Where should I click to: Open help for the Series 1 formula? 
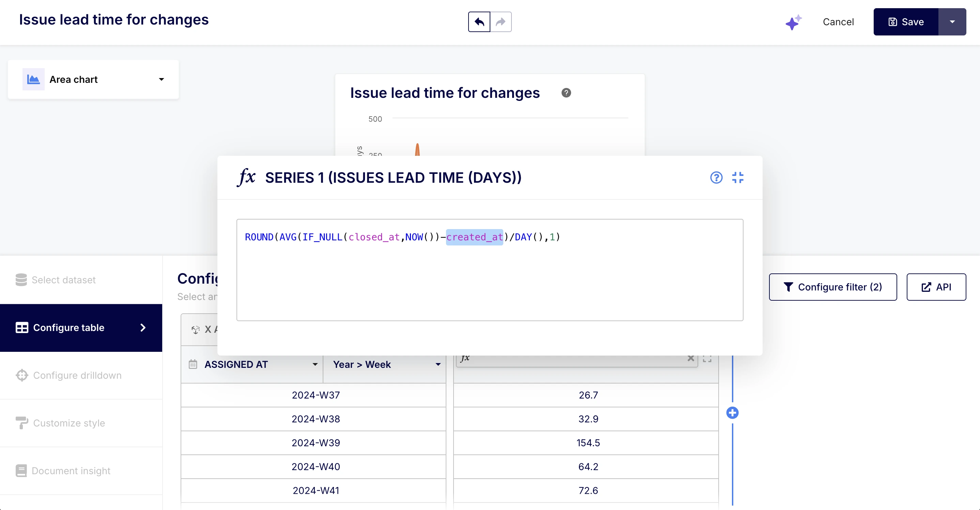(x=716, y=177)
